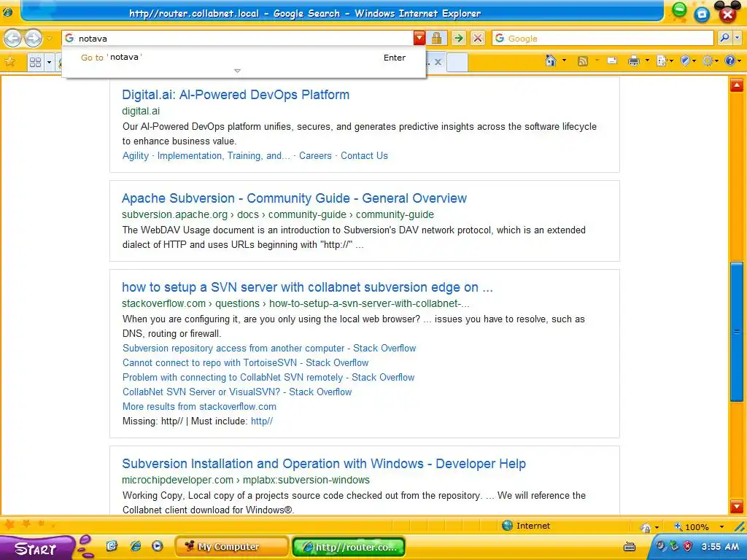Click into the Google search box
The image size is (747, 560).
603,38
